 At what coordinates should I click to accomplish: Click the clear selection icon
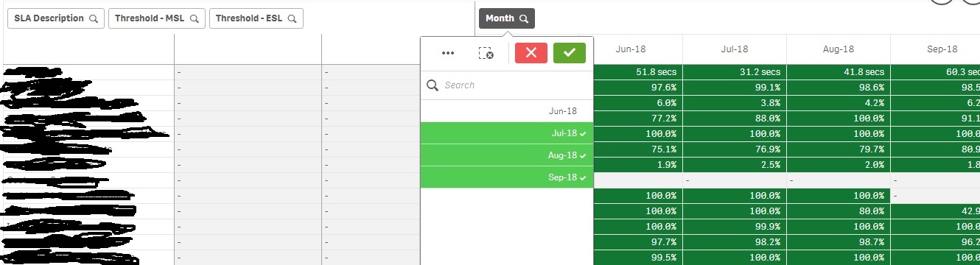point(486,53)
